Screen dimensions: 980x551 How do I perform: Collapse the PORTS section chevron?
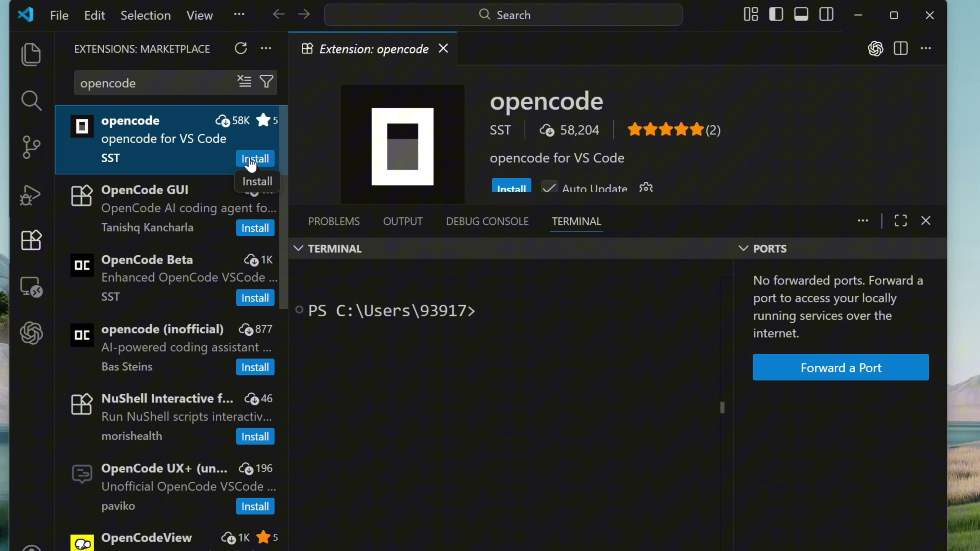coord(743,248)
